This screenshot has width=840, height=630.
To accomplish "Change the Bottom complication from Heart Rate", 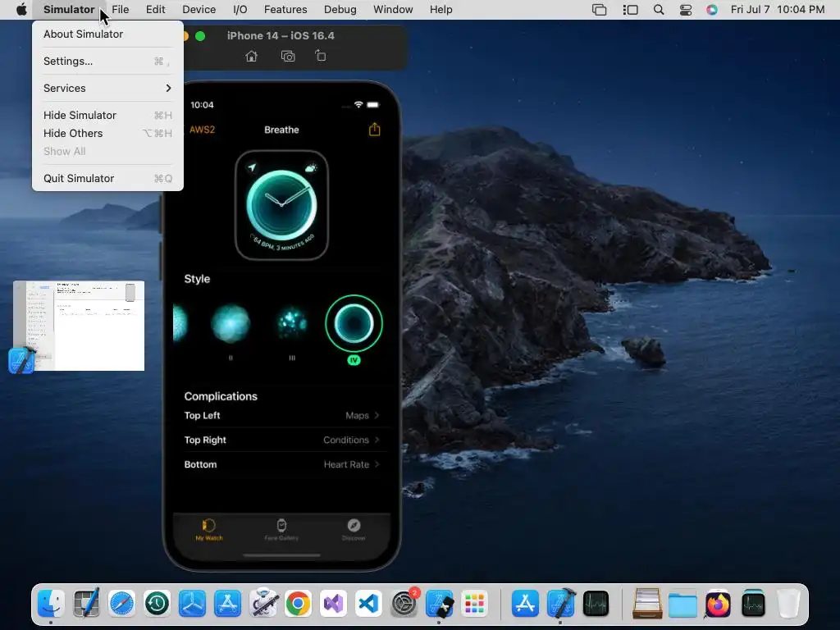I will tap(282, 464).
